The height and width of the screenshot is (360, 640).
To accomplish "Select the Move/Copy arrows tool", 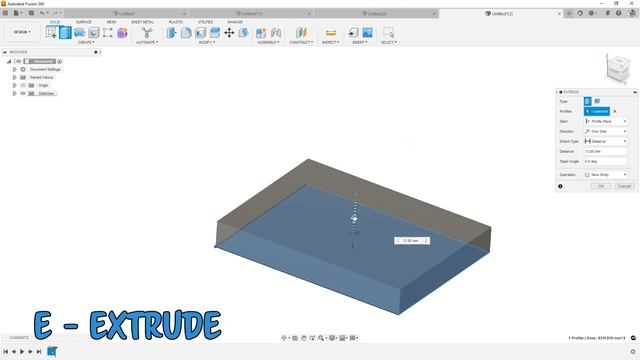I will (x=229, y=32).
